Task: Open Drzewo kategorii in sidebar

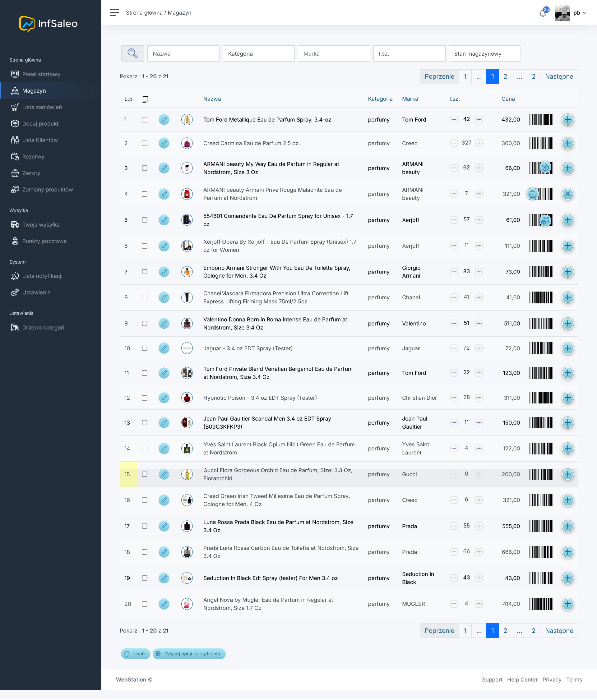Action: [x=44, y=328]
